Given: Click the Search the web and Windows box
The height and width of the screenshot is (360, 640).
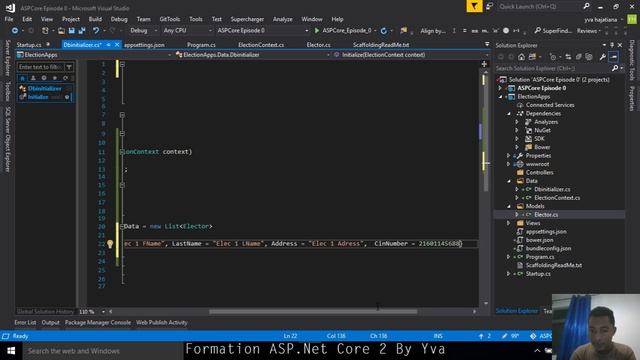Looking at the screenshot, I should 102,351.
